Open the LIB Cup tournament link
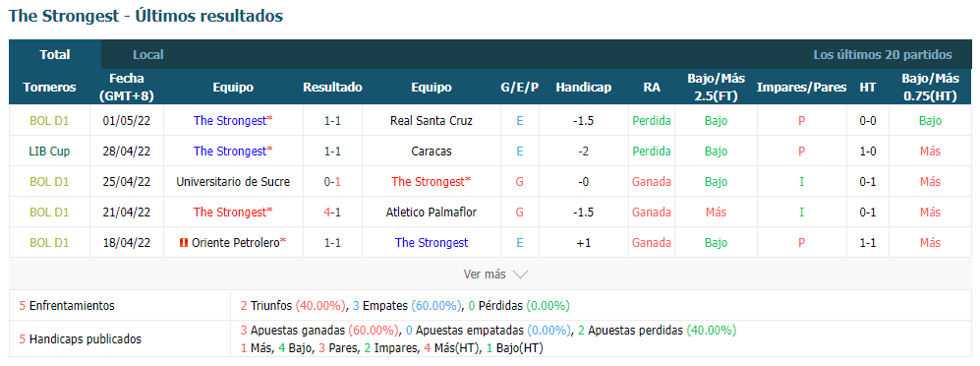The width and height of the screenshot is (980, 366). 49,151
